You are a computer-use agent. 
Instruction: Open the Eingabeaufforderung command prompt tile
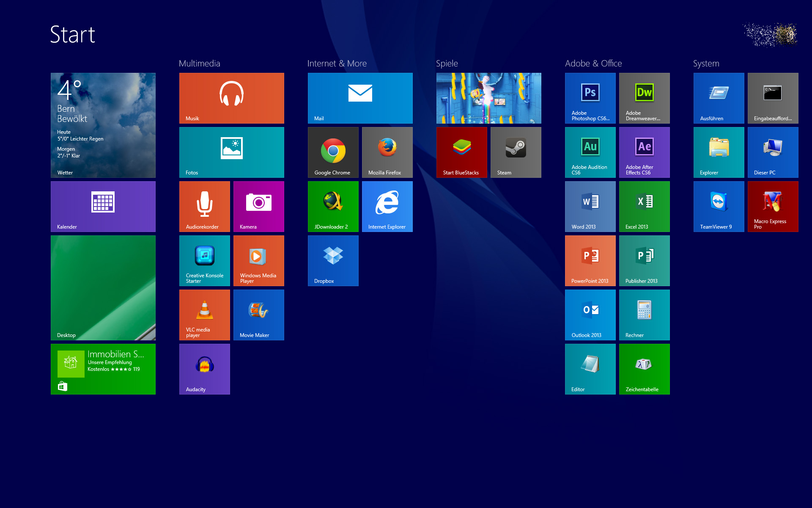[773, 98]
